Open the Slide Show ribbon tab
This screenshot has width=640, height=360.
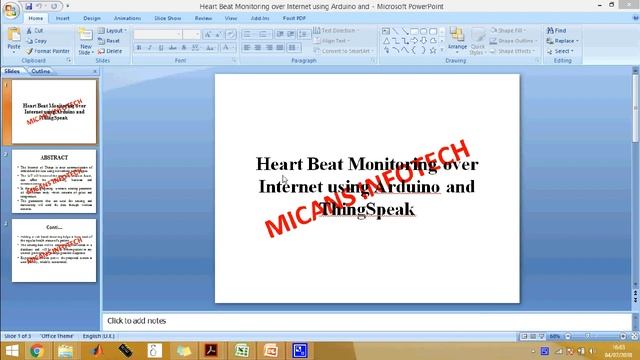168,18
